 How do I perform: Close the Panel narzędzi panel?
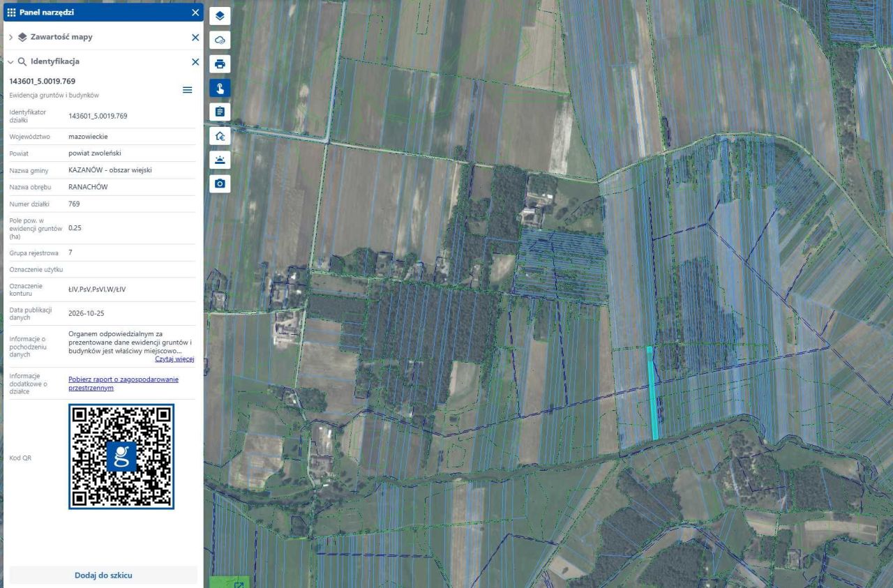tap(195, 13)
